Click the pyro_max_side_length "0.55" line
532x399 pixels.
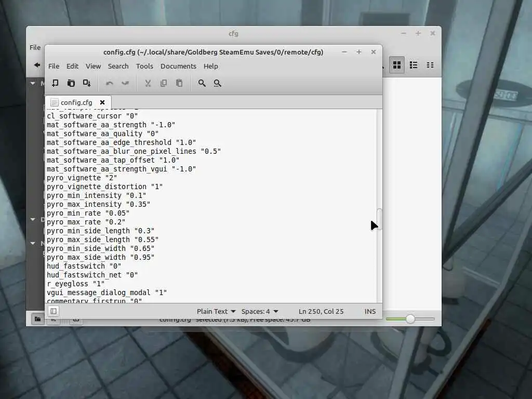point(102,240)
